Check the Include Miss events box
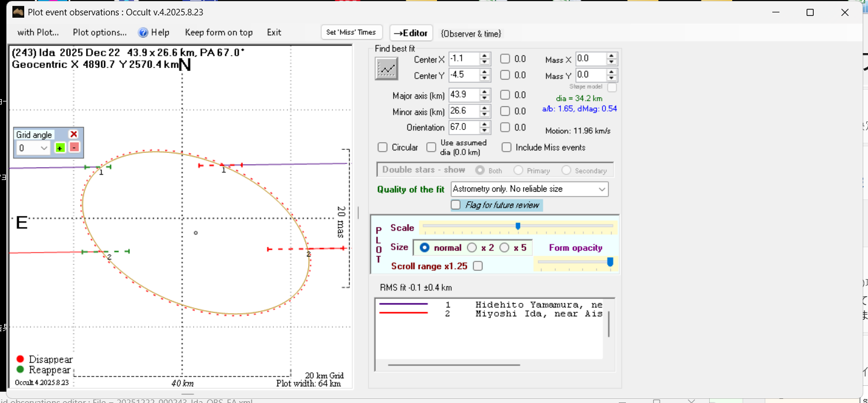The width and height of the screenshot is (868, 403). (507, 148)
